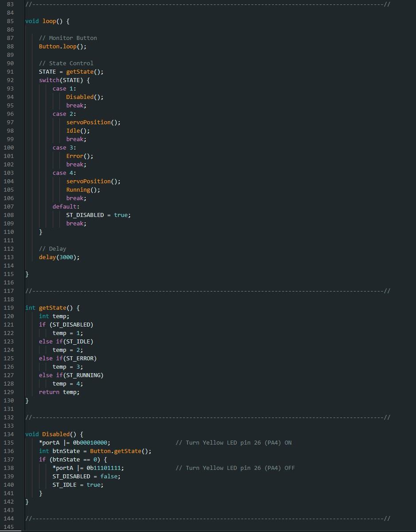This screenshot has height=532, width=416.
Task: Click the return temp statement on line 129
Action: [x=59, y=392]
